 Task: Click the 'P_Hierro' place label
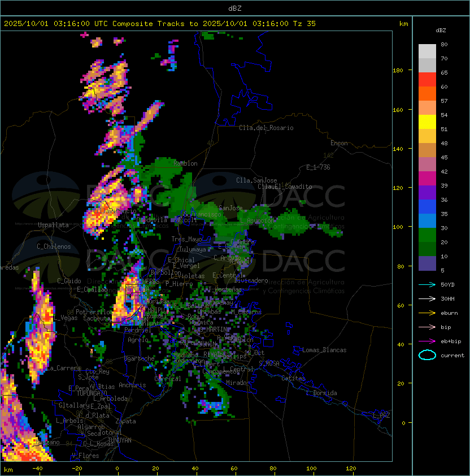click(x=179, y=284)
